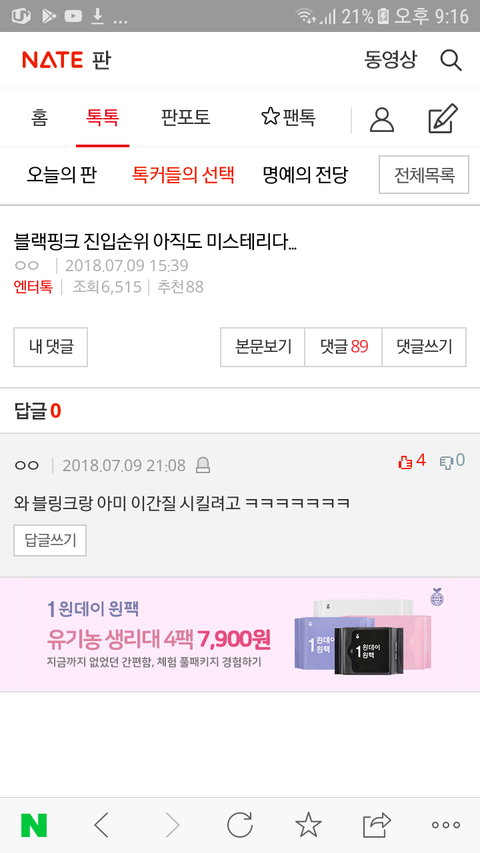
Task: Go back with browser back arrow
Action: pyautogui.click(x=101, y=826)
